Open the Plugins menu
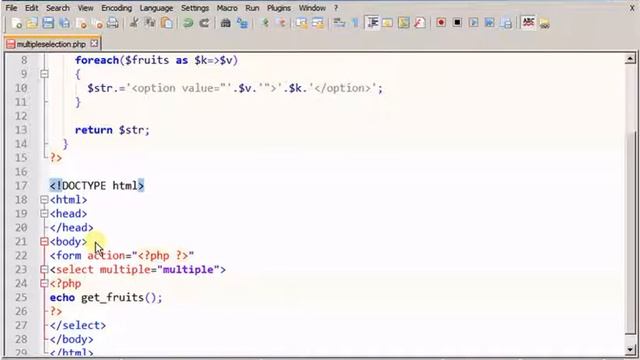The width and height of the screenshot is (640, 360). 279,8
